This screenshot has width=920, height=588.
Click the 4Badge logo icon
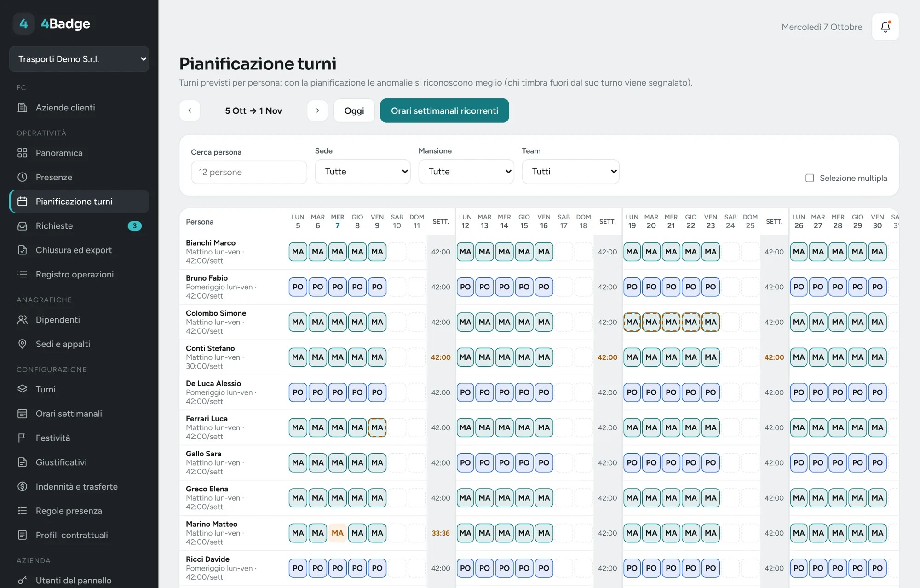point(23,23)
